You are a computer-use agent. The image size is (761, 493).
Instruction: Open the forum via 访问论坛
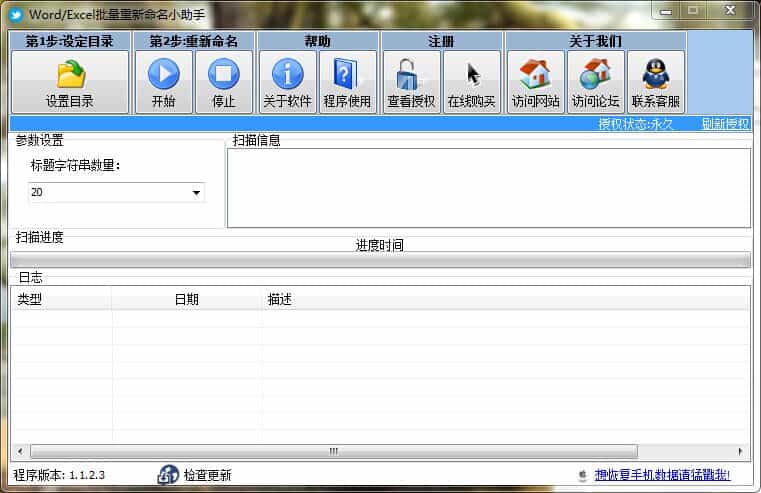coord(596,82)
